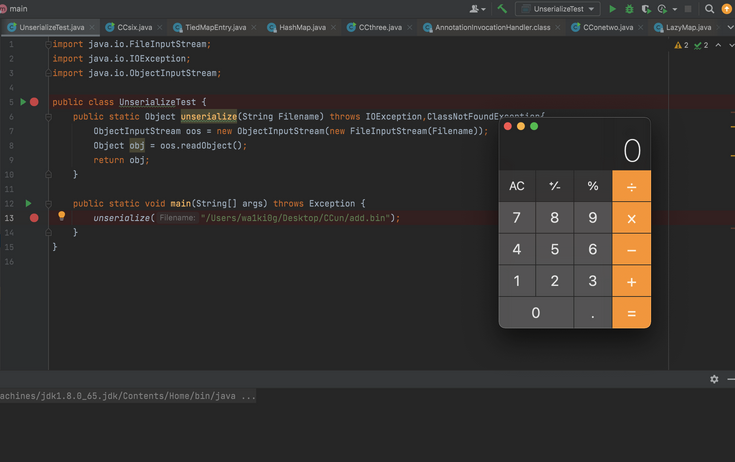Click the fold end marker on line 14
The height and width of the screenshot is (462, 735).
48,232
